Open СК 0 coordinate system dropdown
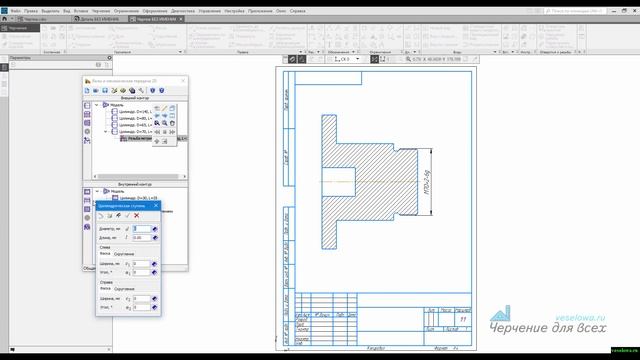Screen dimensions: 640x360 click(358, 59)
